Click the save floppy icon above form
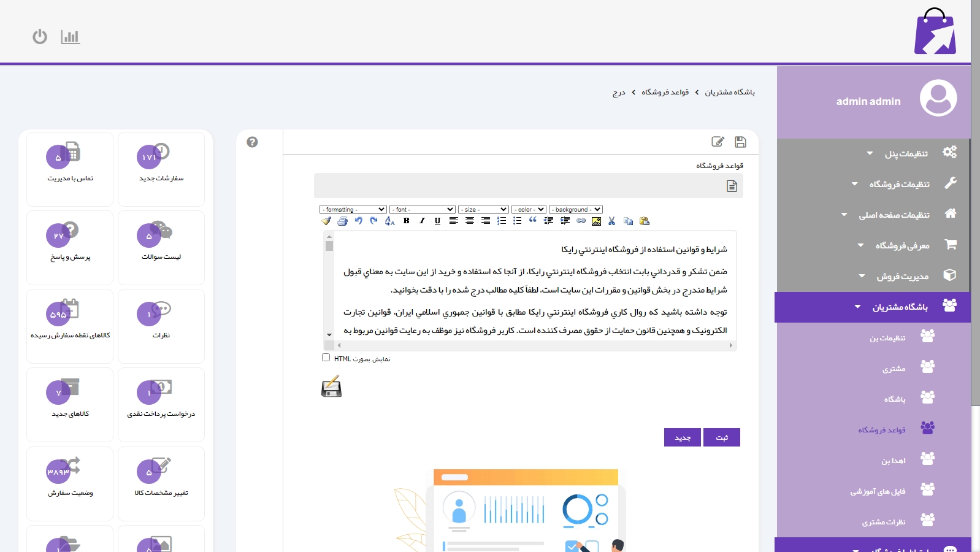The width and height of the screenshot is (980, 552). click(x=740, y=142)
